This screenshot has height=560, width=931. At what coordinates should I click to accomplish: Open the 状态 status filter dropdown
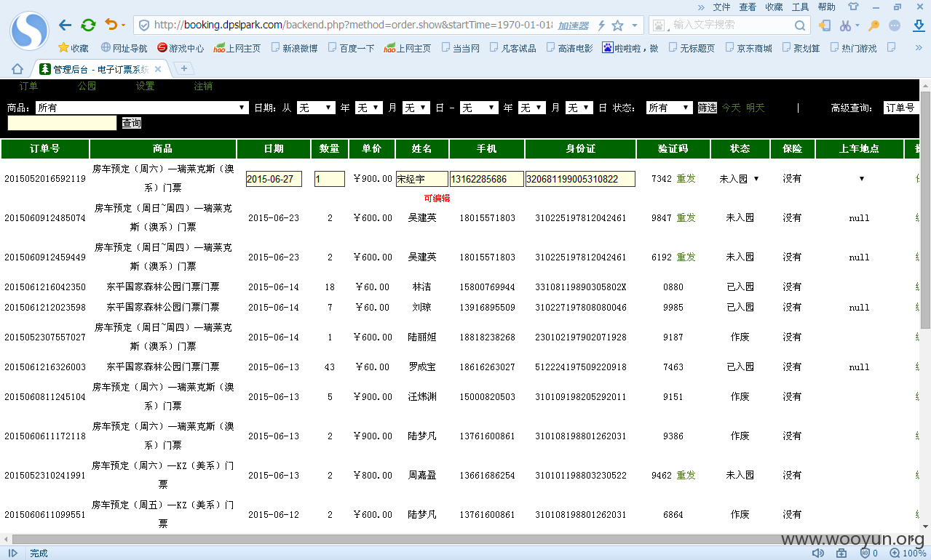[x=670, y=108]
